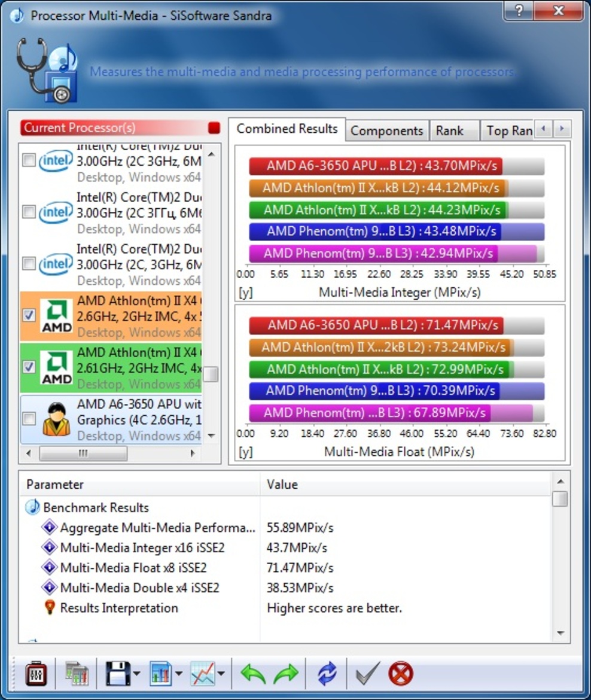Screen dimensions: 591x700
Task: Show more tabs with right tab arrow
Action: pos(562,129)
